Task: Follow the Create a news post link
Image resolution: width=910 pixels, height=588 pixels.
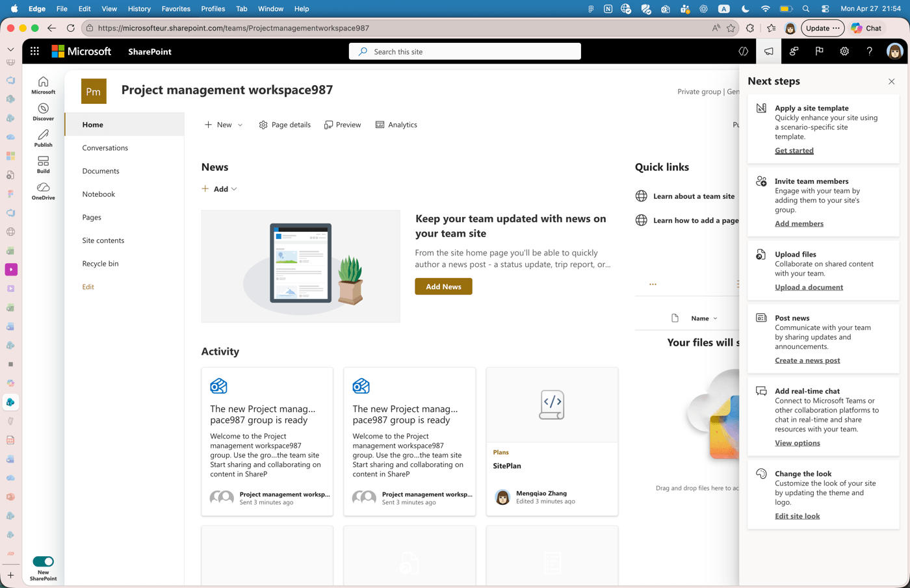Action: [x=807, y=361]
